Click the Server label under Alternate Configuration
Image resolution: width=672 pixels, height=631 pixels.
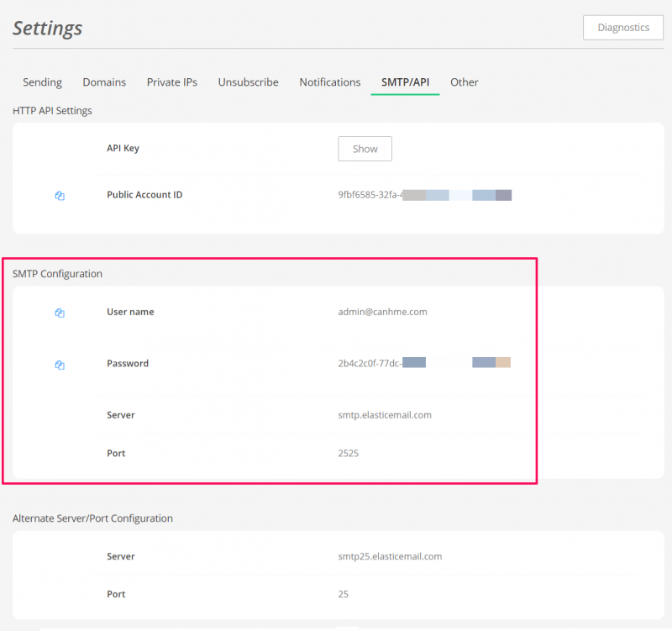click(120, 556)
